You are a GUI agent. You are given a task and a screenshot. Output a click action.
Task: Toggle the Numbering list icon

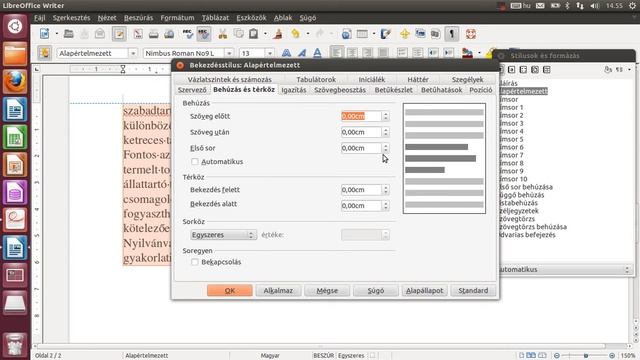pyautogui.click(x=402, y=53)
